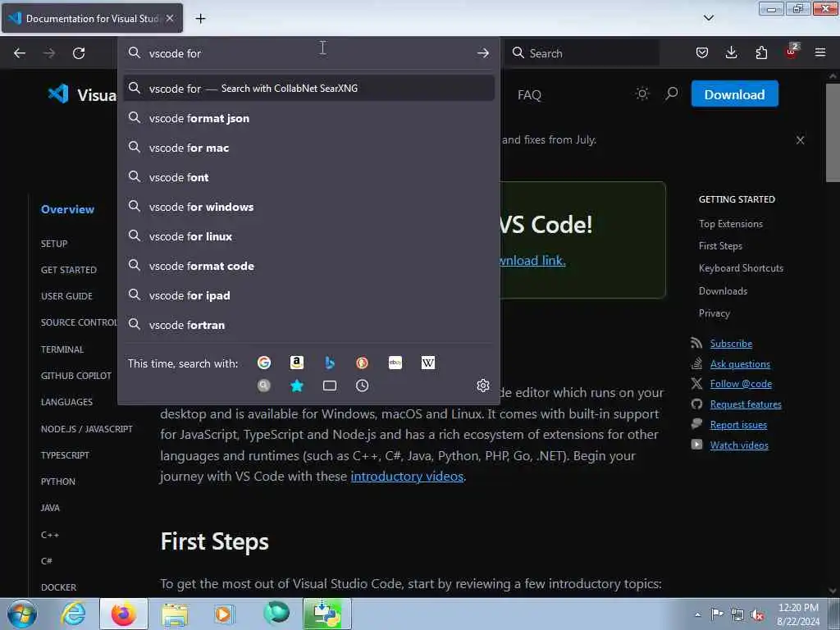This screenshot has height=630, width=840.
Task: Open the Overview docs link
Action: coord(67,209)
